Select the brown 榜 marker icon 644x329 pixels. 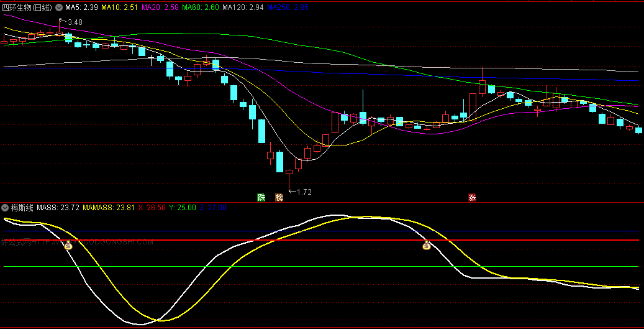click(279, 198)
